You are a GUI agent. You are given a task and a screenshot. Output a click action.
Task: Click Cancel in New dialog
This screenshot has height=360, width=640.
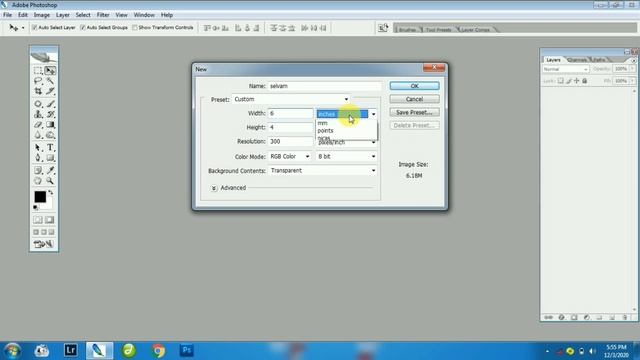click(x=414, y=99)
